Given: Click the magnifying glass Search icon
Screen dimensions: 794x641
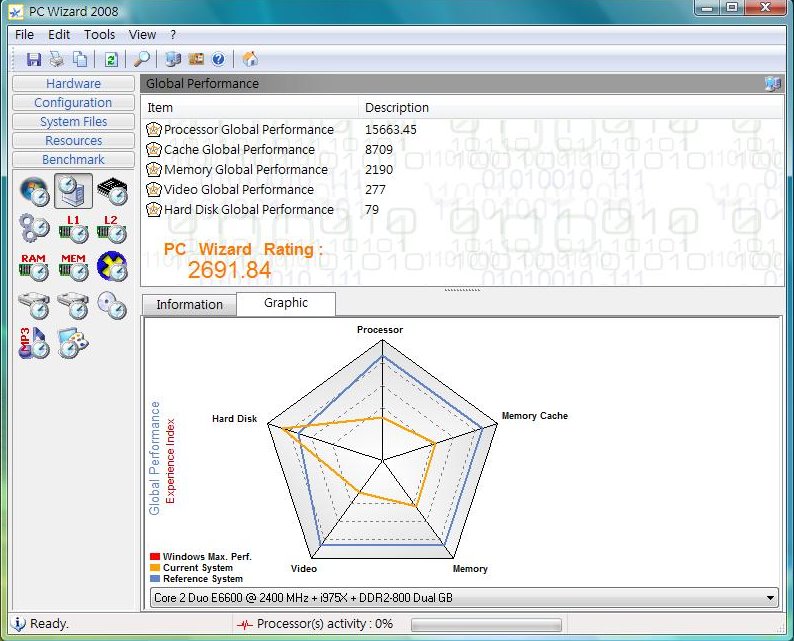Looking at the screenshot, I should point(142,59).
